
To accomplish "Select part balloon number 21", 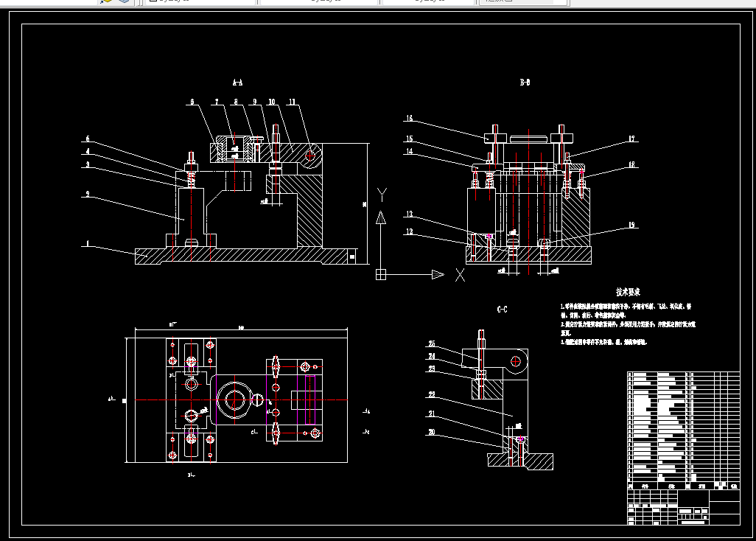I will [x=432, y=413].
